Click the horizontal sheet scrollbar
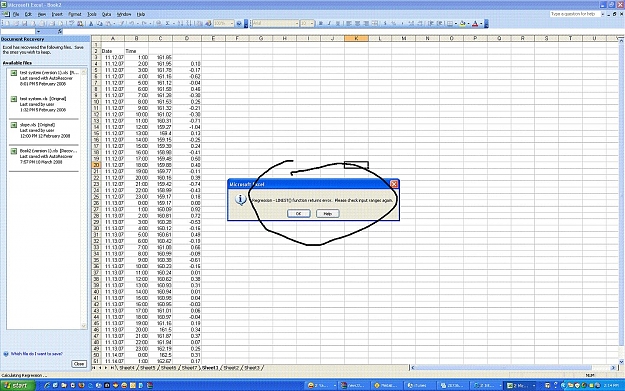Viewport: 625px width, 391px height. tap(512, 367)
